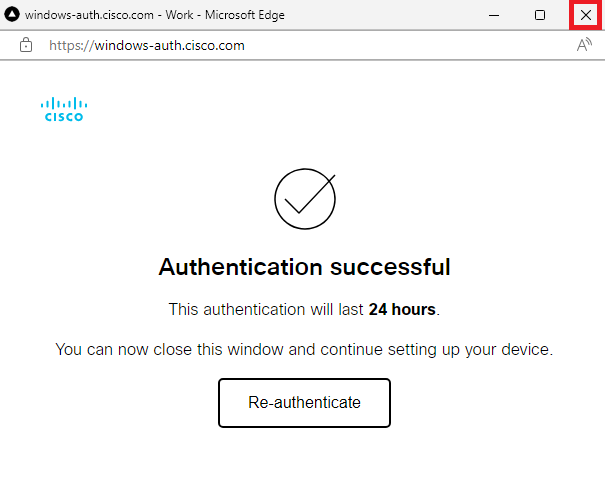
Task: Click the page favicon in title bar
Action: [x=13, y=15]
